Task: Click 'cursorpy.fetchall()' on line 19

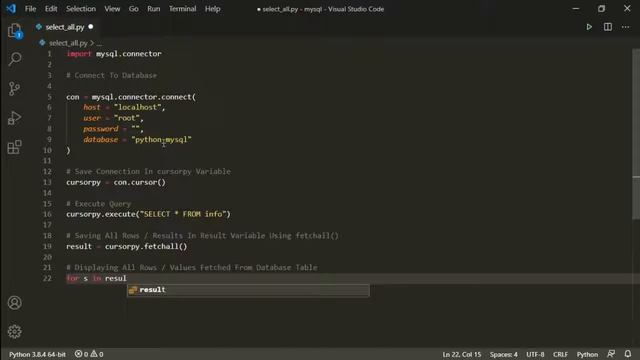Action: pos(146,247)
